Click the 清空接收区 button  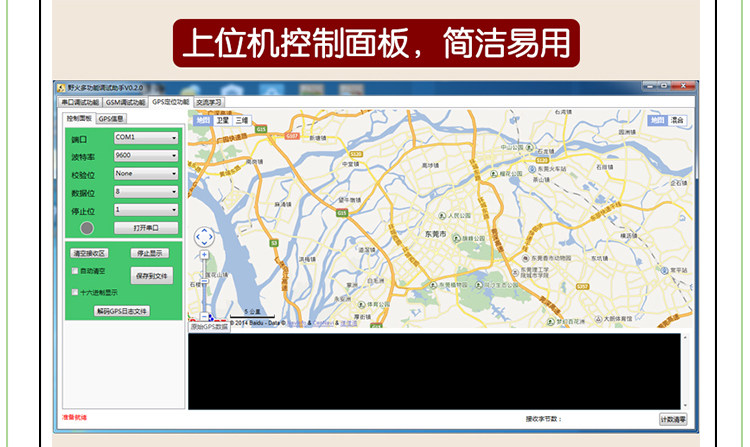tap(89, 253)
